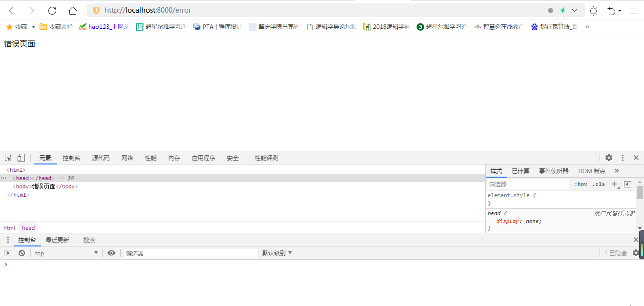Activate the inspect element picker icon
Image resolution: width=644 pixels, height=306 pixels.
coord(8,158)
